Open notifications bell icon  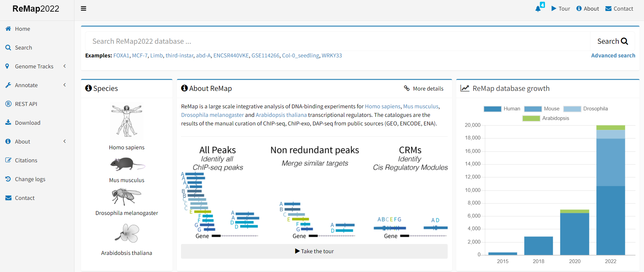point(538,9)
